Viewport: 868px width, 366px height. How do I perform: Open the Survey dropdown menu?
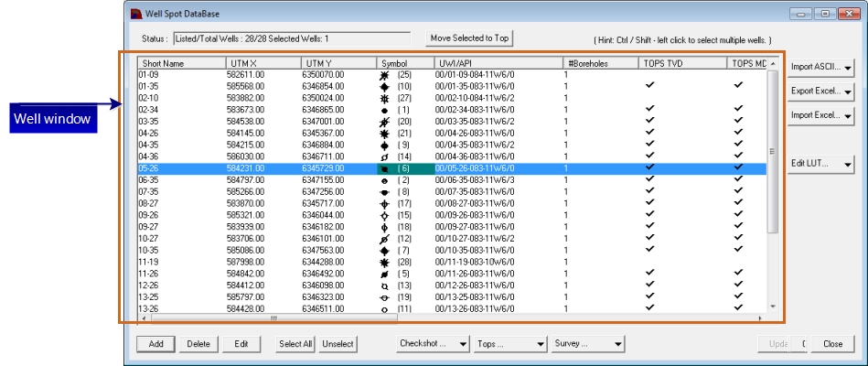[x=588, y=343]
